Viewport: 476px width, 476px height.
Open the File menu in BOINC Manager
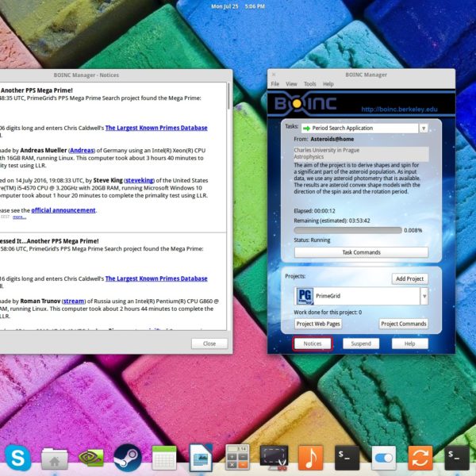[275, 84]
